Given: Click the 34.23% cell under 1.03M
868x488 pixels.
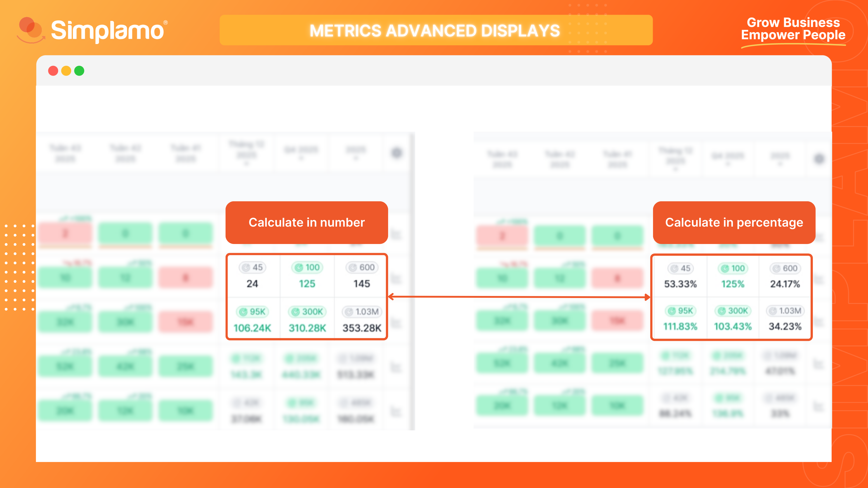Looking at the screenshot, I should coord(785,326).
